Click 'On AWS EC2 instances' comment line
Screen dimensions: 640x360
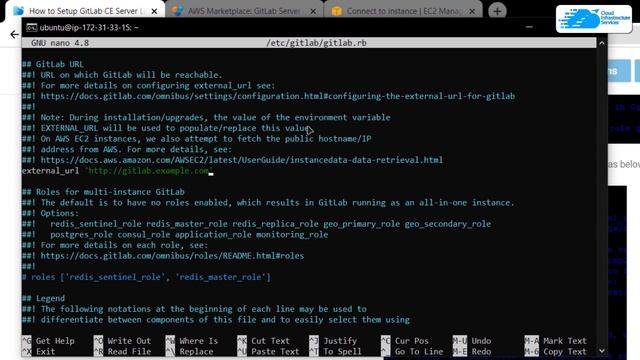(197, 139)
